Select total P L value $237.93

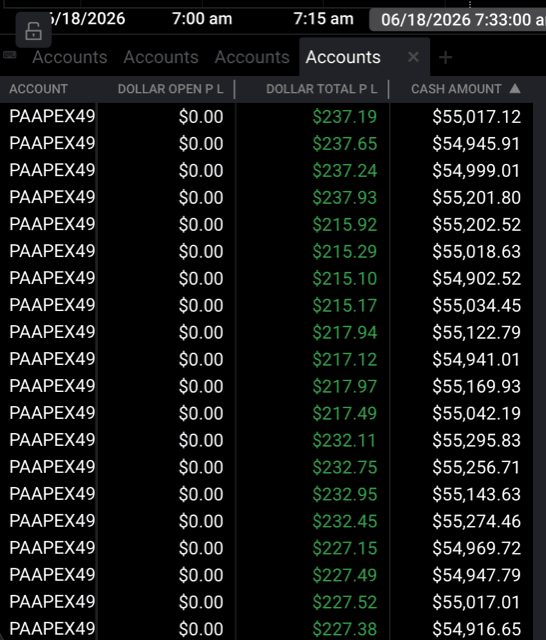pos(345,198)
